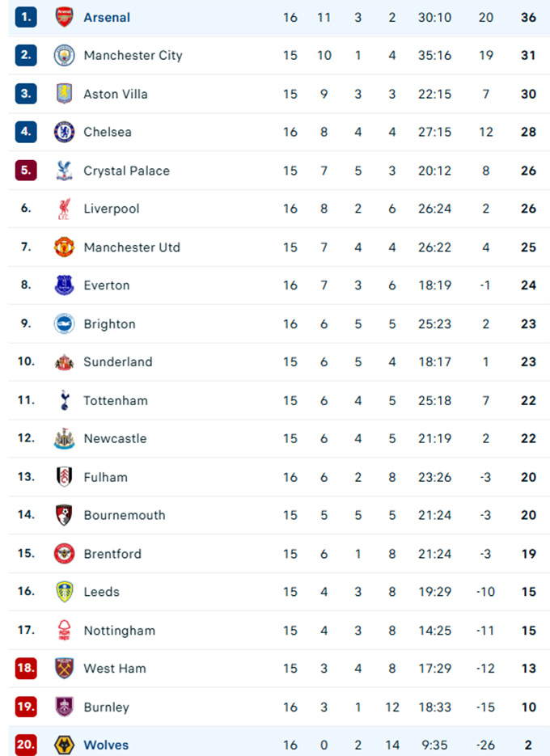550x756 pixels.
Task: Click the Newcastle crest icon
Action: pos(64,438)
